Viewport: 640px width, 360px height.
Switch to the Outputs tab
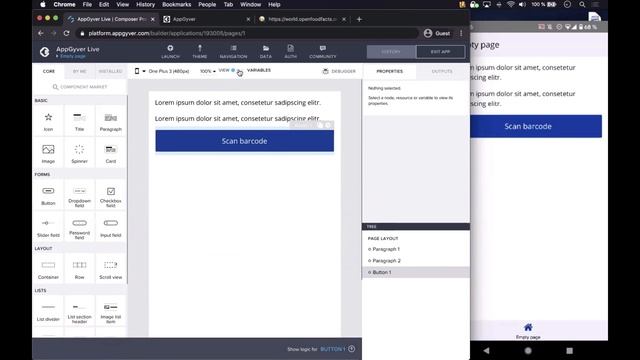442,71
